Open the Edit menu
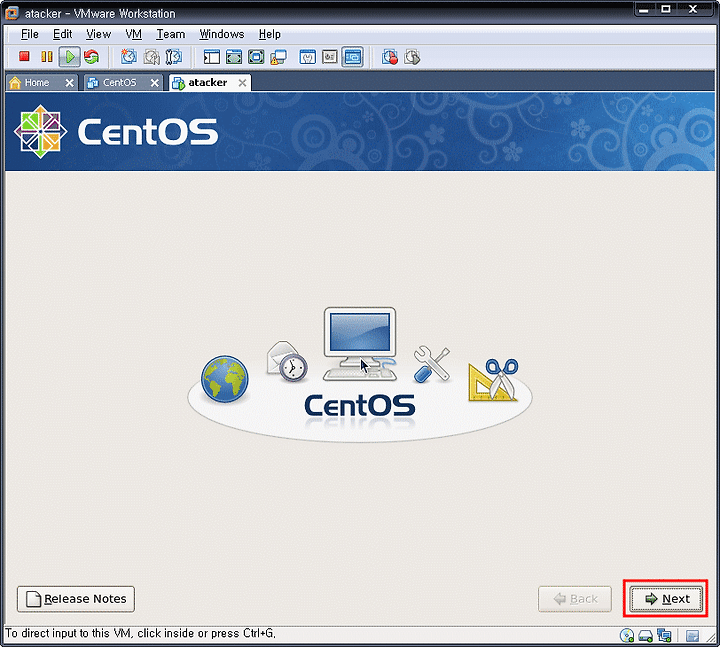 pos(62,34)
